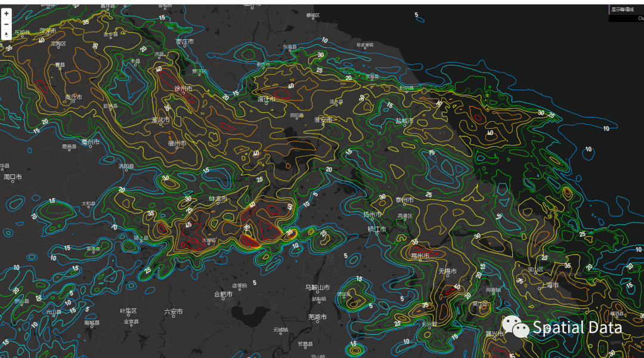Zoom out with the minus button
Screen dimensions: 644x358
pyautogui.click(x=6, y=24)
